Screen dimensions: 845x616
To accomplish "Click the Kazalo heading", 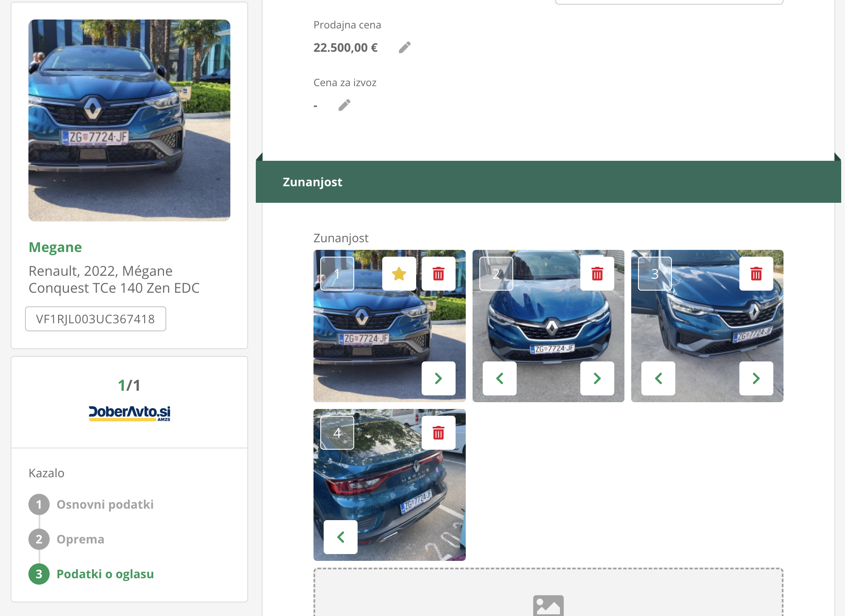I will click(x=47, y=473).
